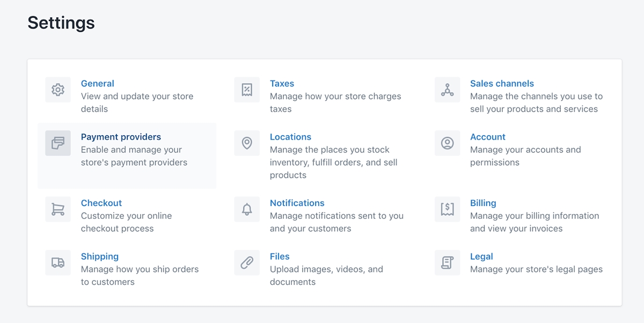
Task: Click the Locations map pin icon
Action: click(247, 143)
